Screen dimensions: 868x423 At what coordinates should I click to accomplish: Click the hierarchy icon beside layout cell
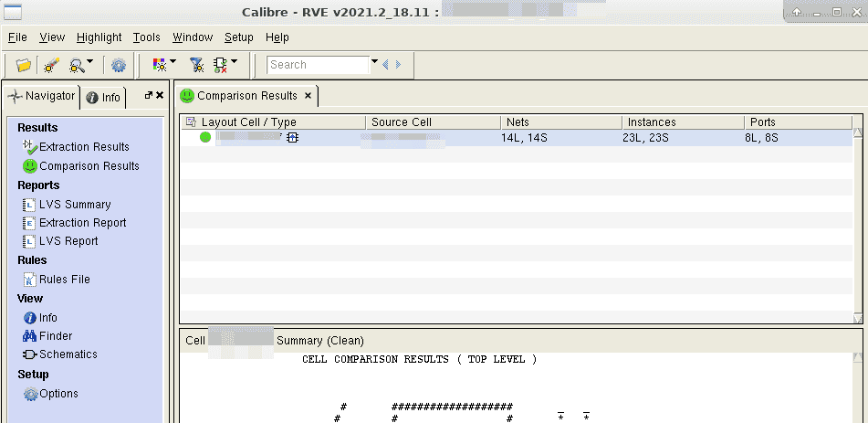(x=293, y=137)
